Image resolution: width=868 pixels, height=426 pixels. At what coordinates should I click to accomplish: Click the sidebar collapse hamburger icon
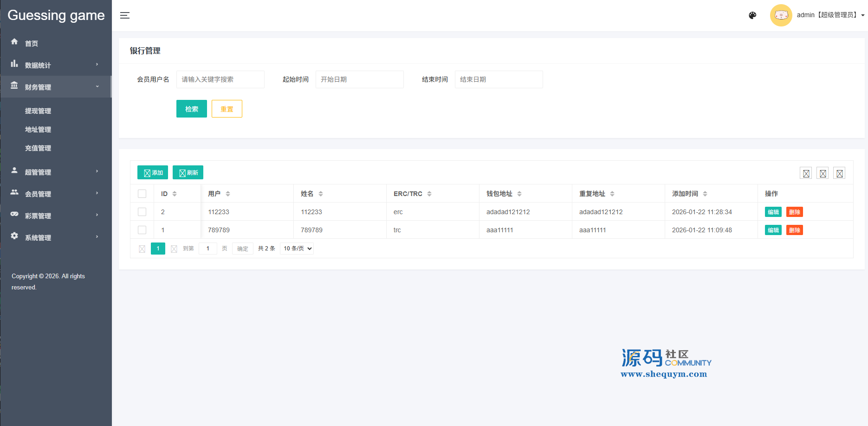125,15
